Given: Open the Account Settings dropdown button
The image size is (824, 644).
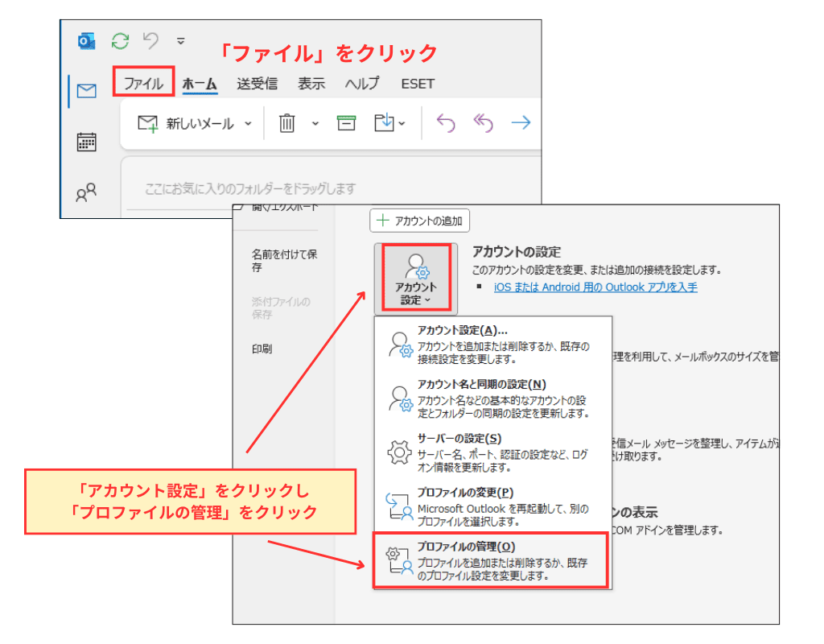Looking at the screenshot, I should (415, 279).
